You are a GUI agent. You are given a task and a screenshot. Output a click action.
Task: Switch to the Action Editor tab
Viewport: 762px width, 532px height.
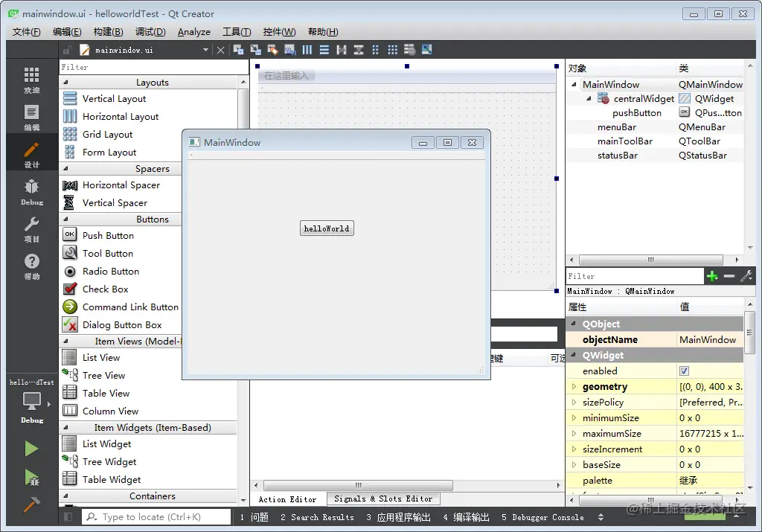point(287,499)
